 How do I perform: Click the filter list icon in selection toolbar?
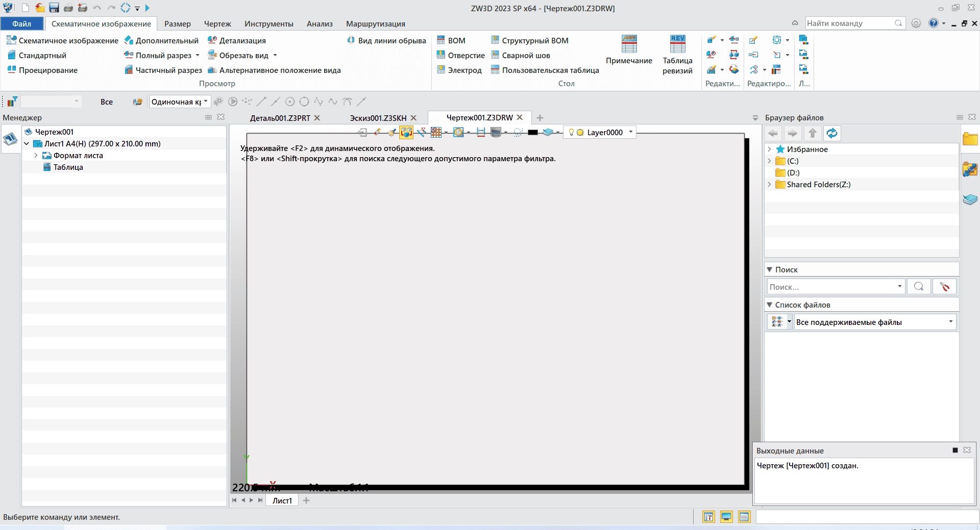(x=11, y=102)
